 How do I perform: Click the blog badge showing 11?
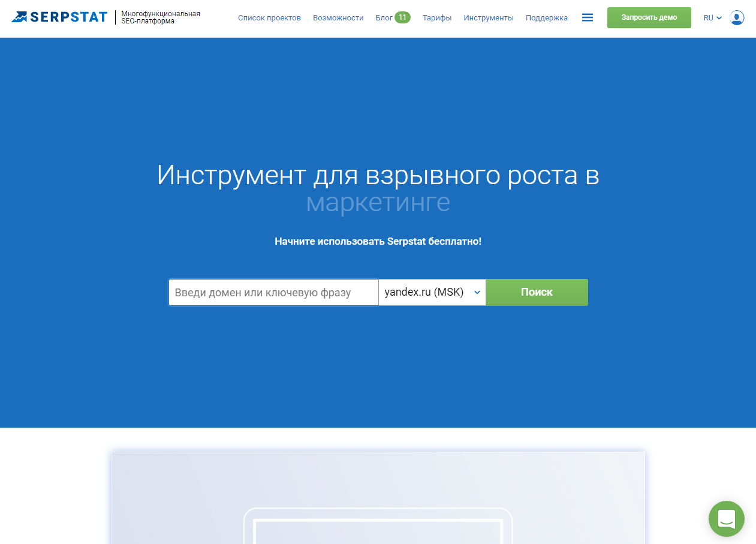[402, 17]
